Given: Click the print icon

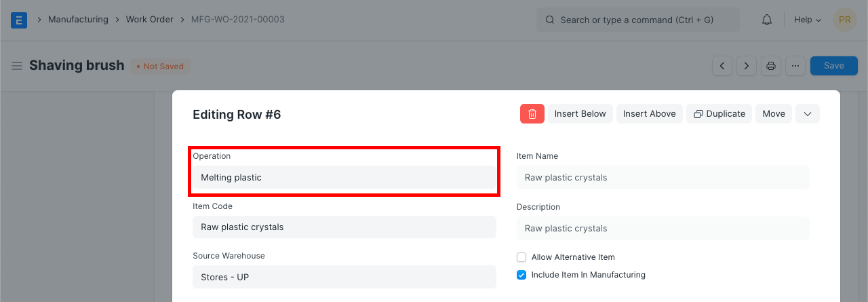Looking at the screenshot, I should pyautogui.click(x=771, y=66).
